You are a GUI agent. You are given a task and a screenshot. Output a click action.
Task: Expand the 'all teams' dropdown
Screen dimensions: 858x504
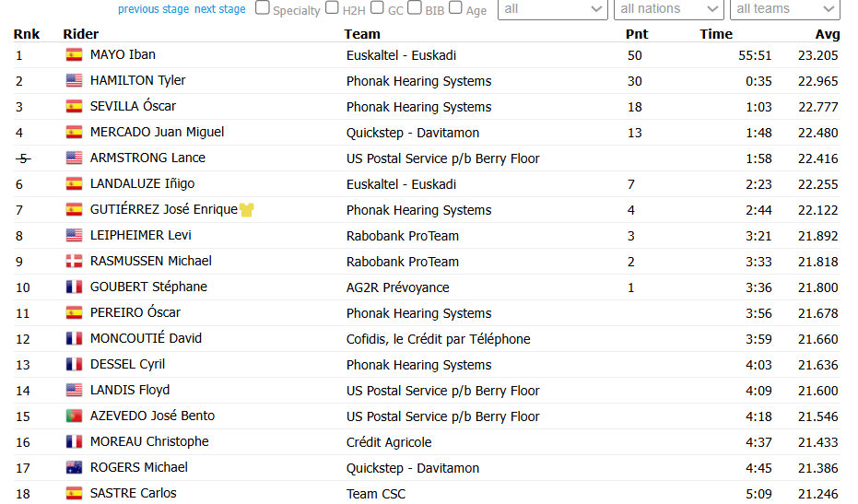click(785, 9)
